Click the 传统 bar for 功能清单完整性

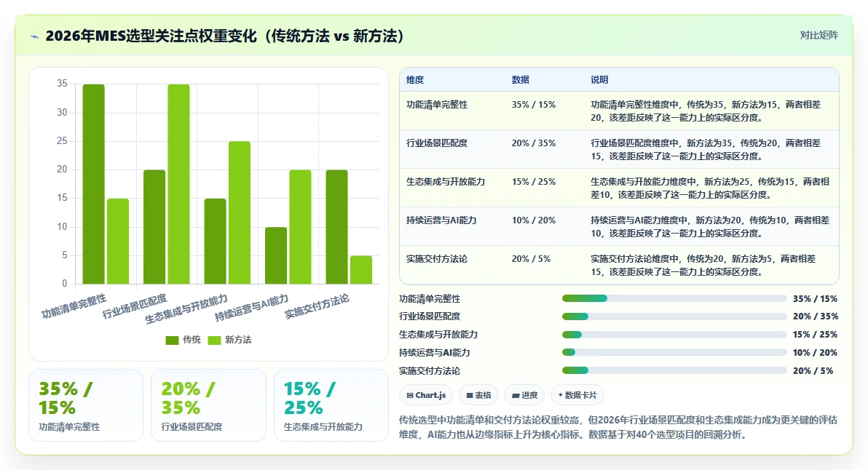pos(93,184)
